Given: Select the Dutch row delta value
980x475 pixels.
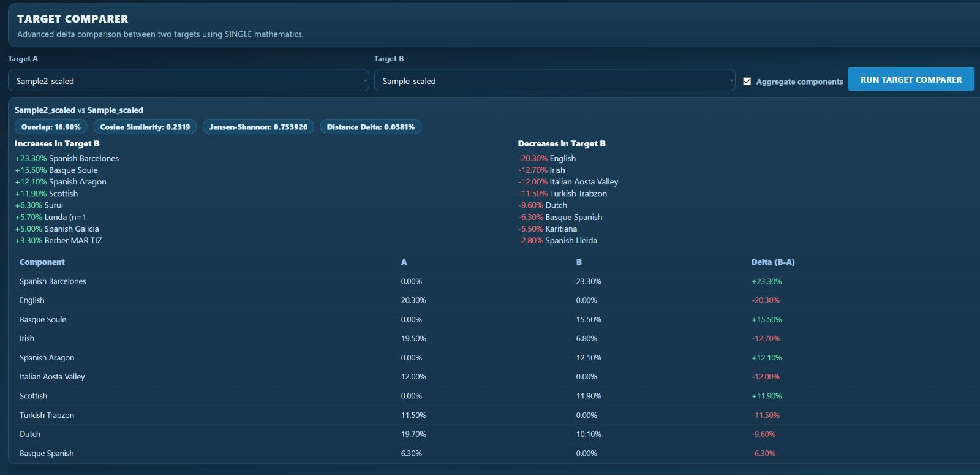Looking at the screenshot, I should 763,435.
